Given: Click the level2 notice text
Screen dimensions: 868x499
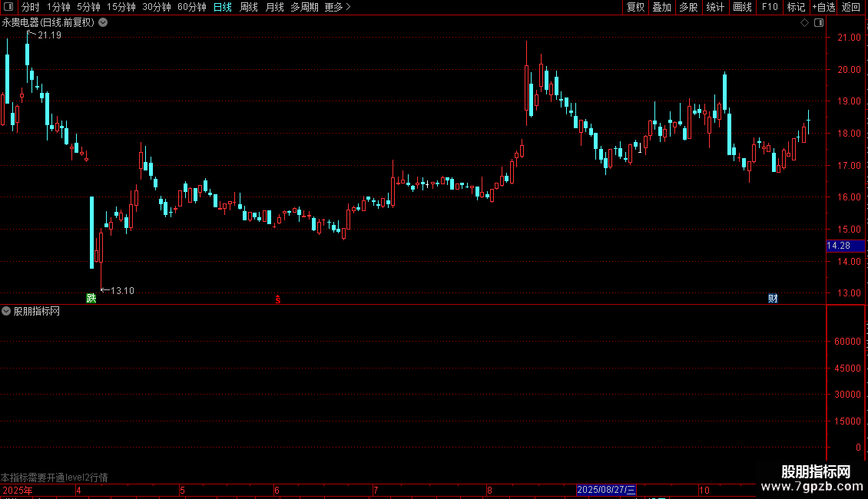Looking at the screenshot, I should 55,478.
